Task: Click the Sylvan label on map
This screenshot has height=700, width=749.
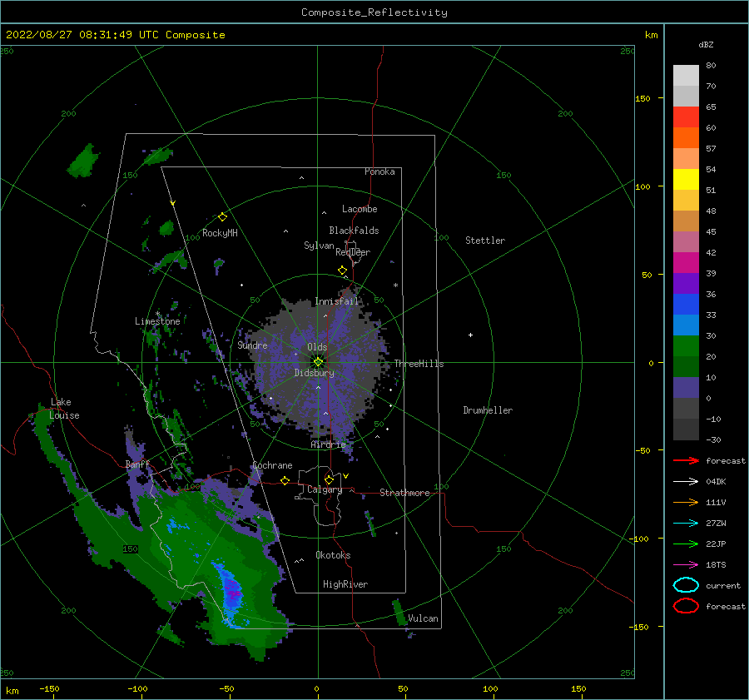Action: click(x=319, y=246)
